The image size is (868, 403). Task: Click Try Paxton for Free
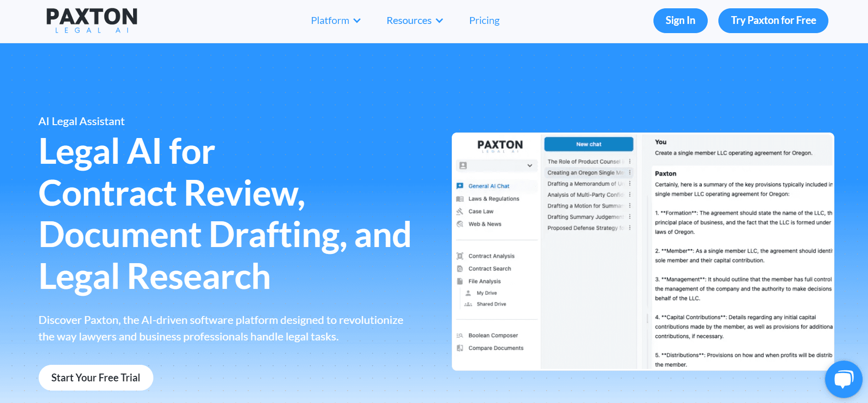(773, 21)
